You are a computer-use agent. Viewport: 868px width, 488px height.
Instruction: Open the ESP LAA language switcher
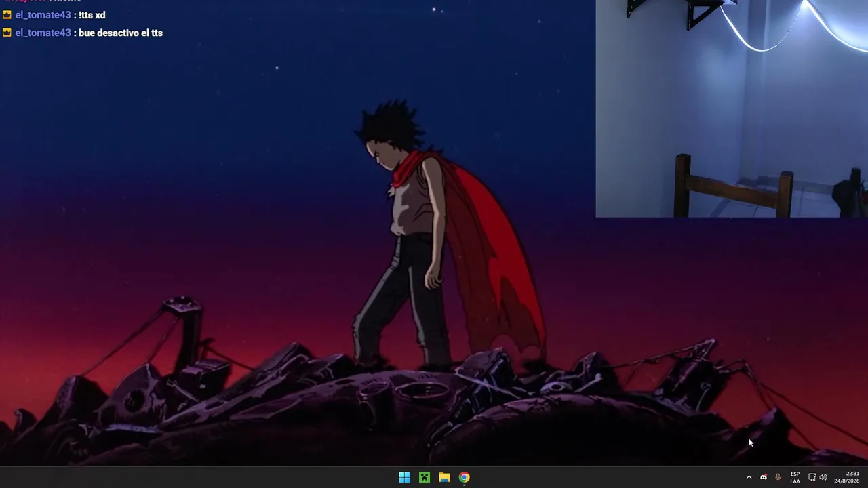[x=795, y=477]
